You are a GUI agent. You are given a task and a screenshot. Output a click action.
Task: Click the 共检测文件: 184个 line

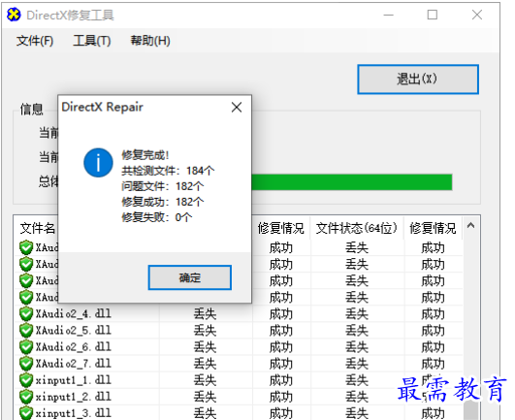pos(168,171)
